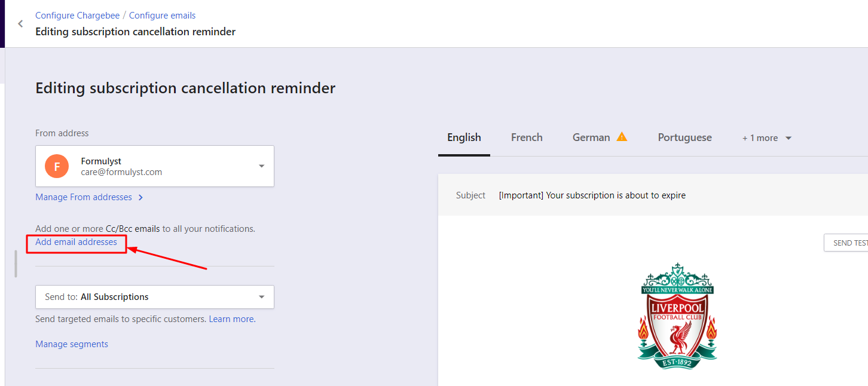Open the Learn more link
868x386 pixels.
[232, 319]
